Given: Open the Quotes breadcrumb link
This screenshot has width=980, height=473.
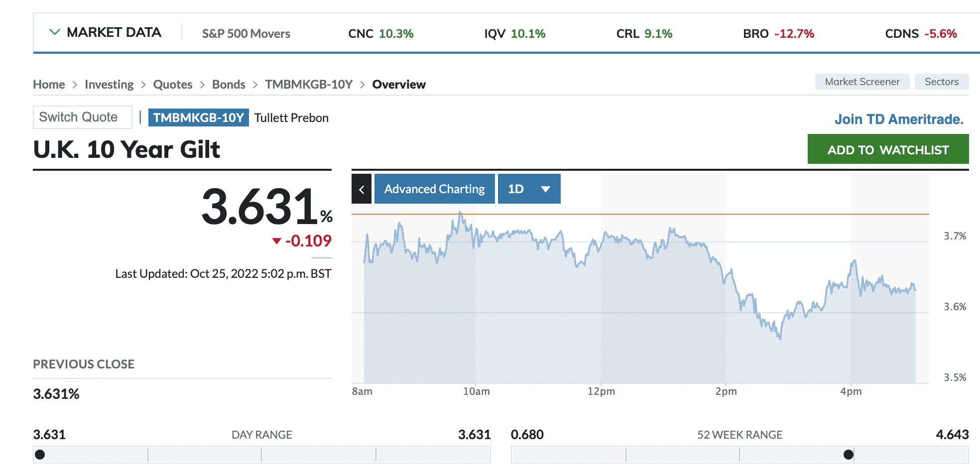Looking at the screenshot, I should [173, 85].
